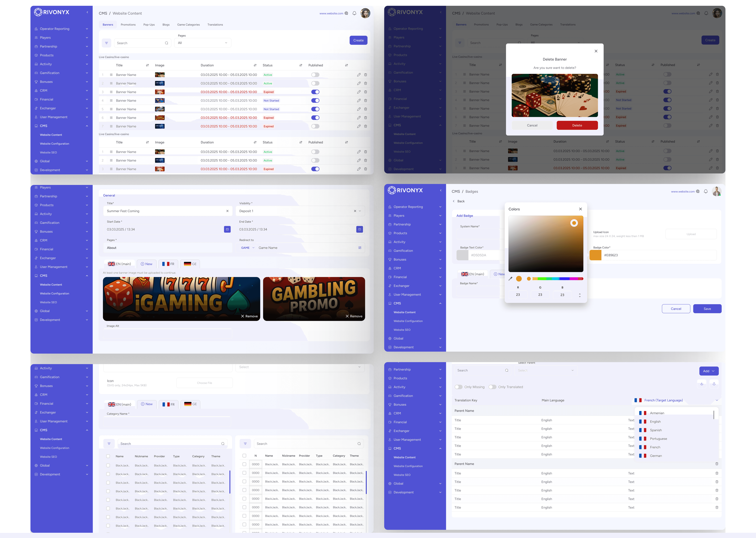Screen dimensions: 756x538
Task: Click the filter icon above the table with N column
Action: [x=245, y=444]
